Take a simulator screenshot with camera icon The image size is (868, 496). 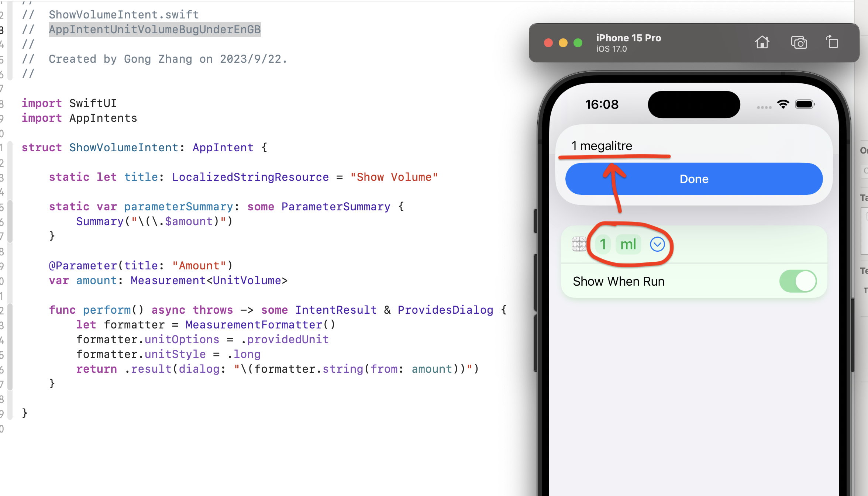pyautogui.click(x=799, y=42)
